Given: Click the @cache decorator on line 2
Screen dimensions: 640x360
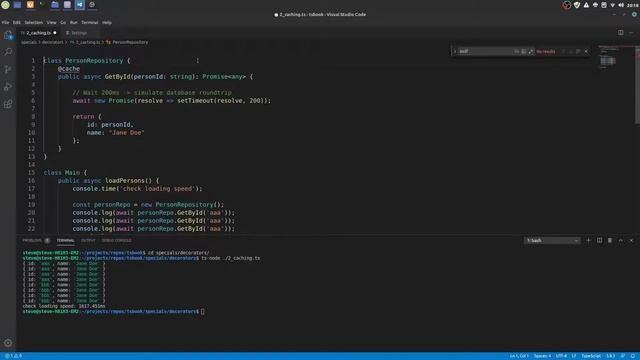Looking at the screenshot, I should click(69, 69).
